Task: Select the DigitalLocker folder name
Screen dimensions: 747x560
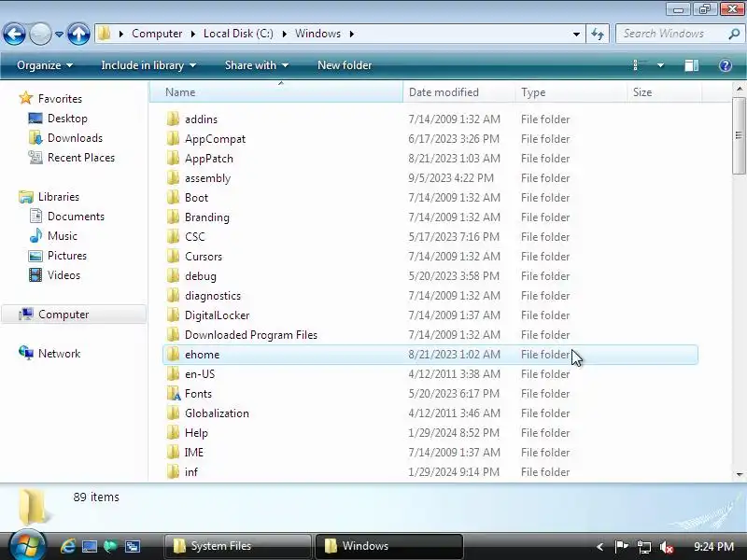Action: [x=217, y=315]
